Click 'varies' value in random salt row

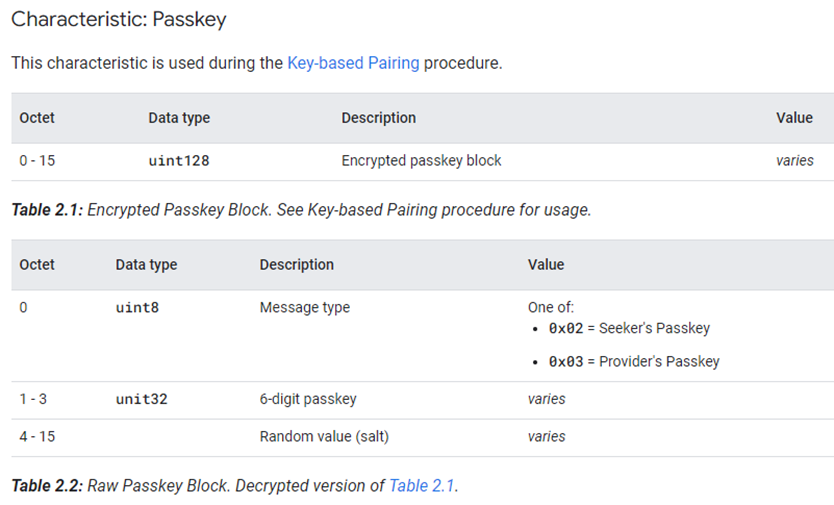tap(546, 436)
